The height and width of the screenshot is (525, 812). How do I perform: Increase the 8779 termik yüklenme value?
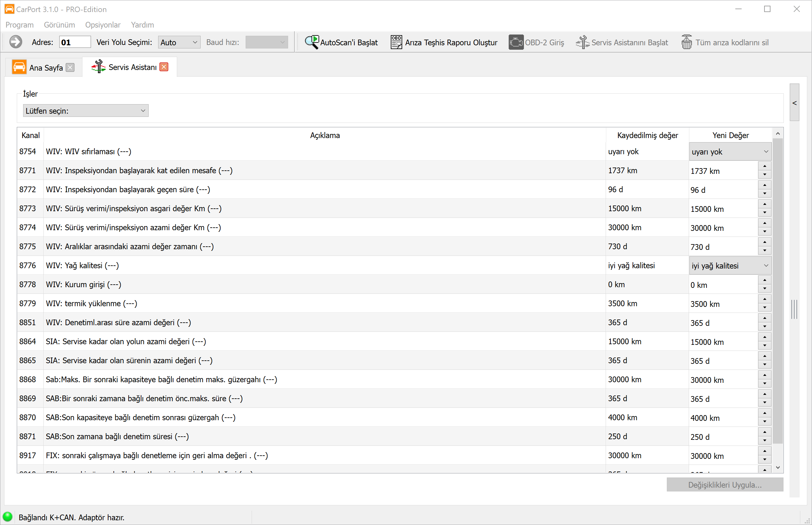(764, 299)
